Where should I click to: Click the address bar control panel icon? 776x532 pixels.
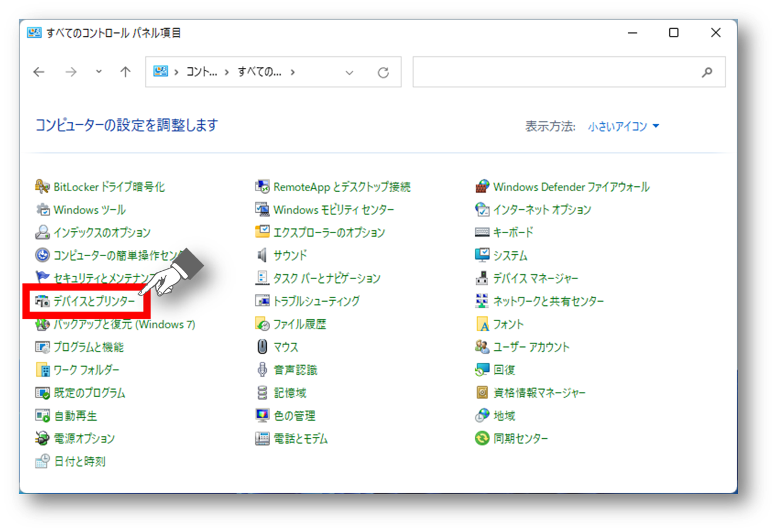[x=161, y=71]
